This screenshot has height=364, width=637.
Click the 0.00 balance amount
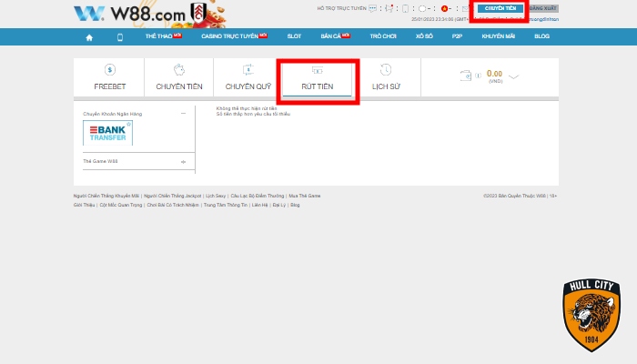(x=494, y=74)
